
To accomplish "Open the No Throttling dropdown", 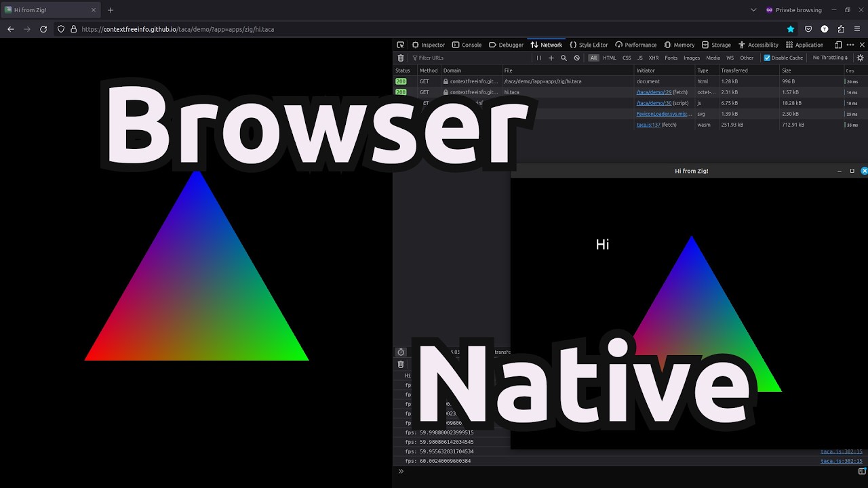I will click(x=830, y=58).
